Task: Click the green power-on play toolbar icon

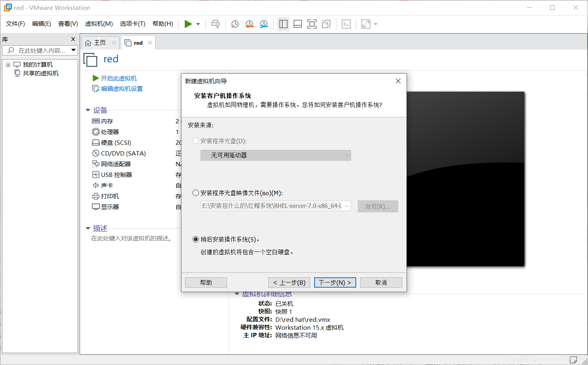Action: tap(188, 24)
